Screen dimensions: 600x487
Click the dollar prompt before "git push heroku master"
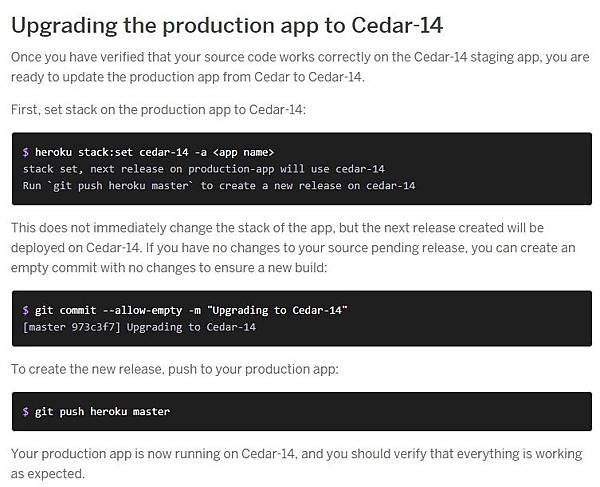click(25, 411)
